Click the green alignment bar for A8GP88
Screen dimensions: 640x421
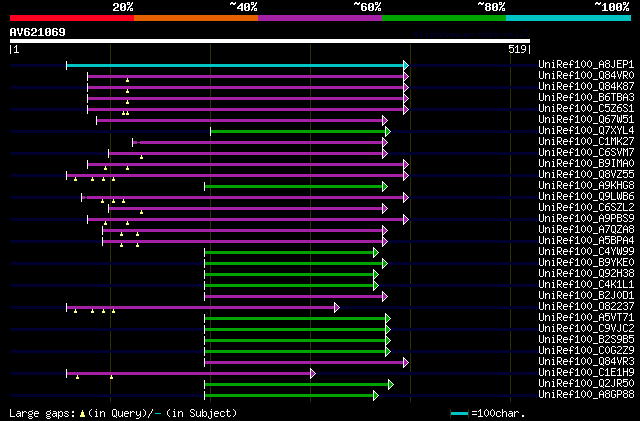click(x=289, y=396)
